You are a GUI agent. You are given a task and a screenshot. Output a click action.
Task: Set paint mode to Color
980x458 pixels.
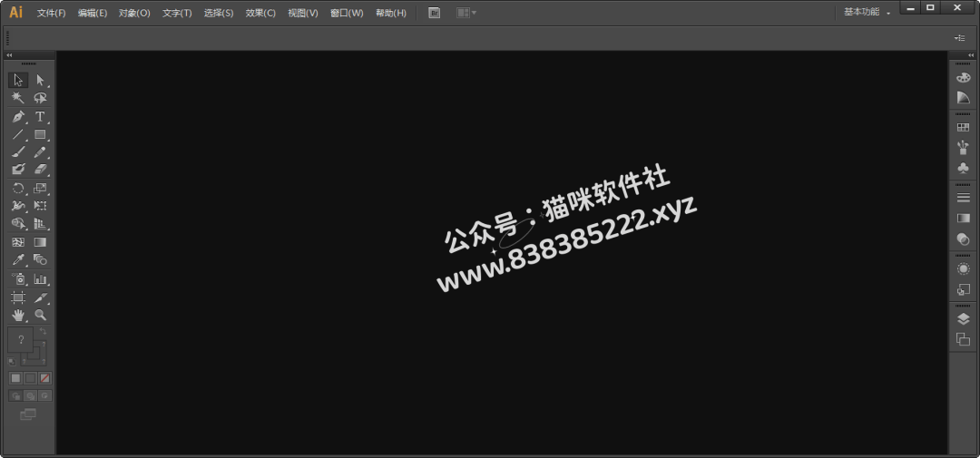tap(15, 378)
